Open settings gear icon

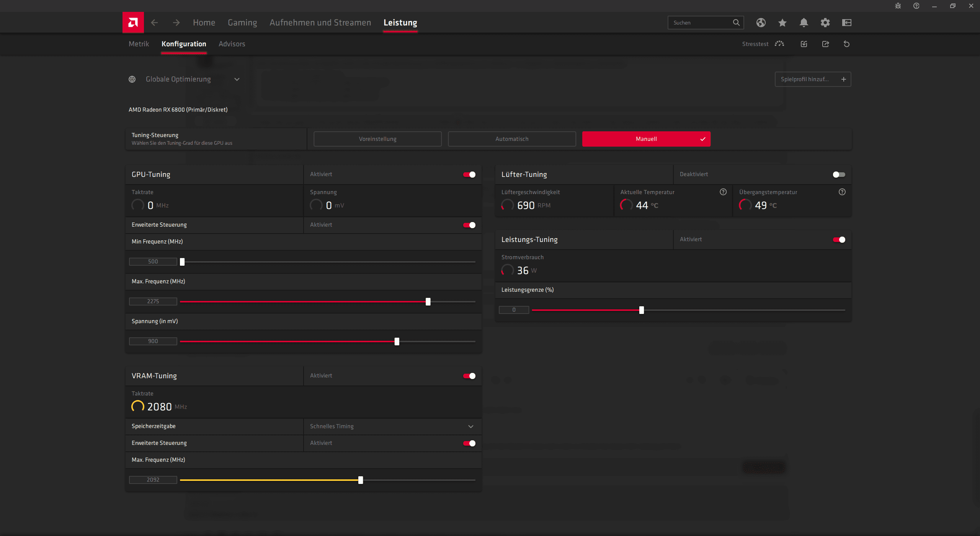825,23
